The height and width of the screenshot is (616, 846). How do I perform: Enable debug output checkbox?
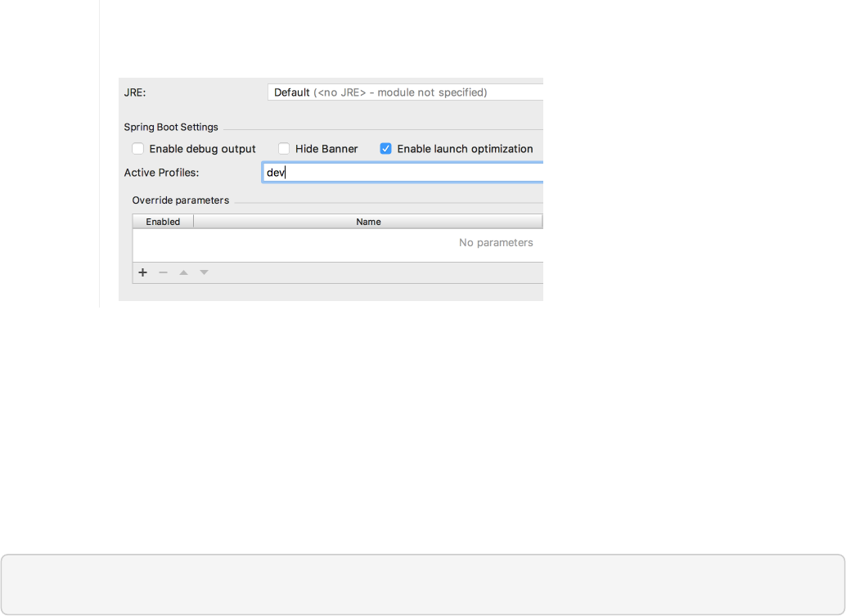[x=138, y=148]
